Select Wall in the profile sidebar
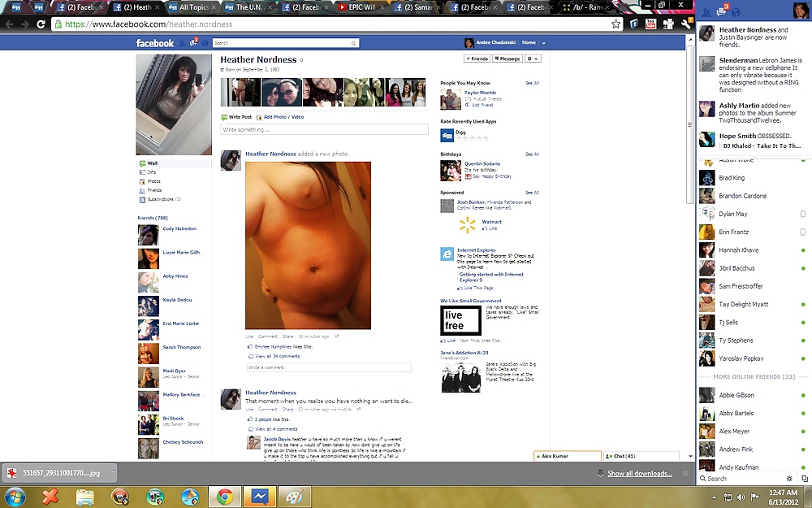 click(153, 163)
